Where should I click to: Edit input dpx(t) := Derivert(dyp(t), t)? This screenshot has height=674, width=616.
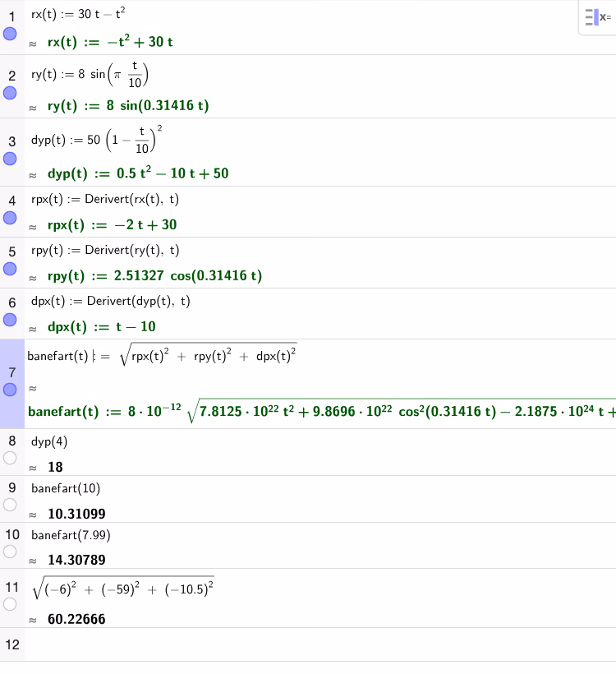(x=110, y=301)
